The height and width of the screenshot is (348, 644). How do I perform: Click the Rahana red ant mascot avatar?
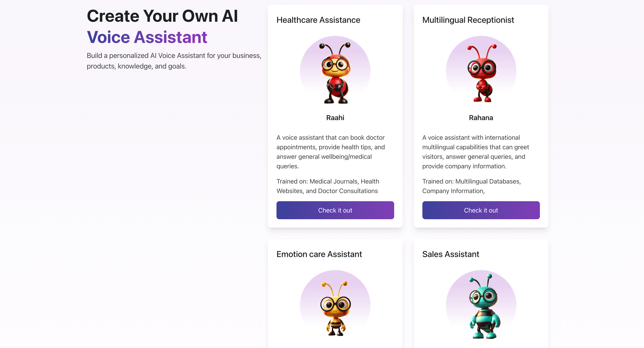481,73
